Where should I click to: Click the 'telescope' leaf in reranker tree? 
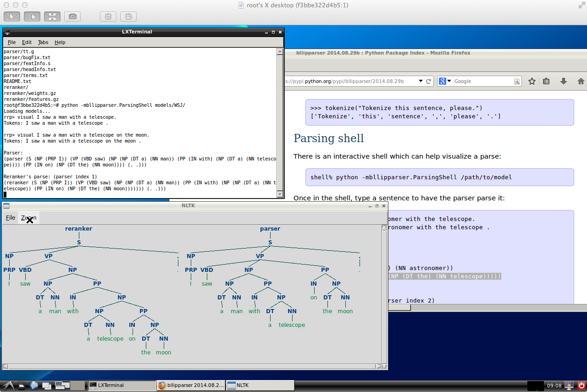coord(110,338)
